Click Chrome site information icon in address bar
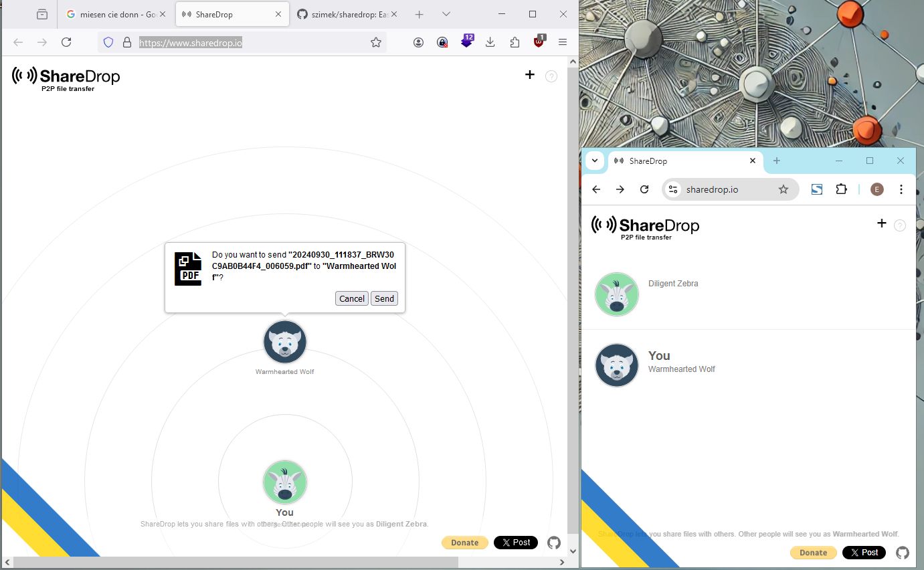Viewport: 924px width, 570px height. 673,189
